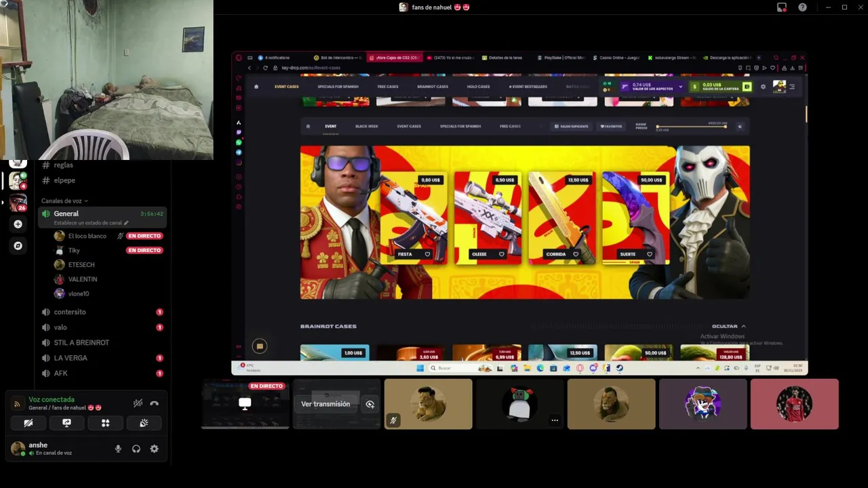Collapse Canales de voz category
The height and width of the screenshot is (488, 868).
(64, 201)
